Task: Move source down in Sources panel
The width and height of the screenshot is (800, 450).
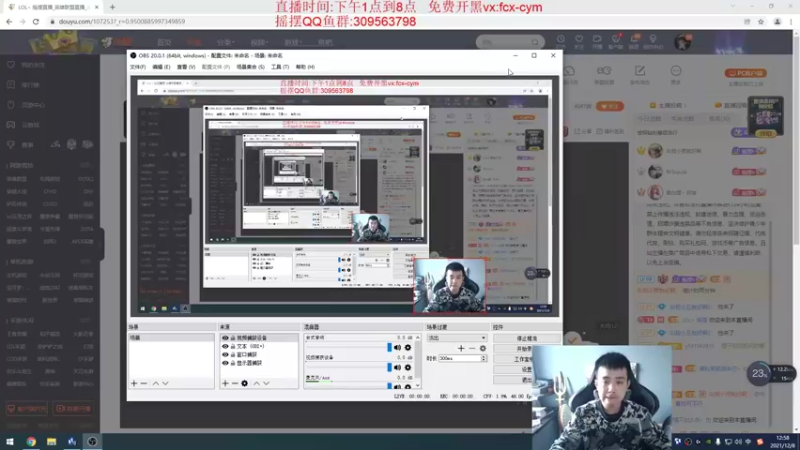Action: point(266,383)
